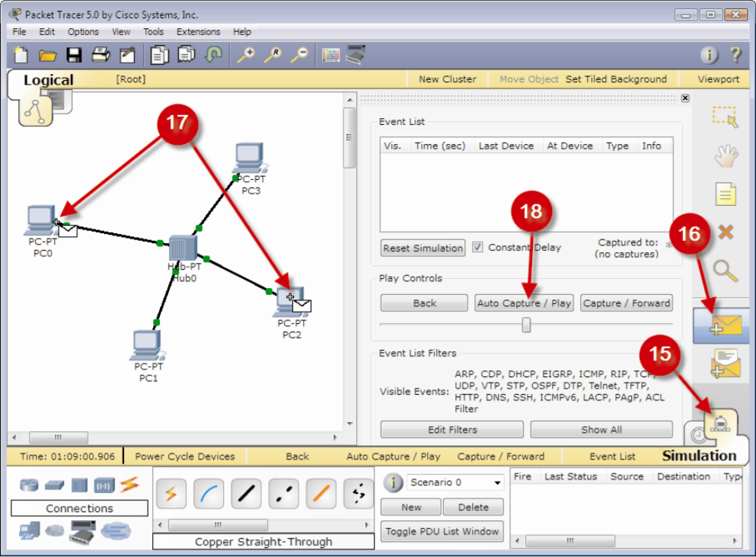This screenshot has width=756, height=557.
Task: Adjust the simulation speed slider
Action: pos(525,325)
